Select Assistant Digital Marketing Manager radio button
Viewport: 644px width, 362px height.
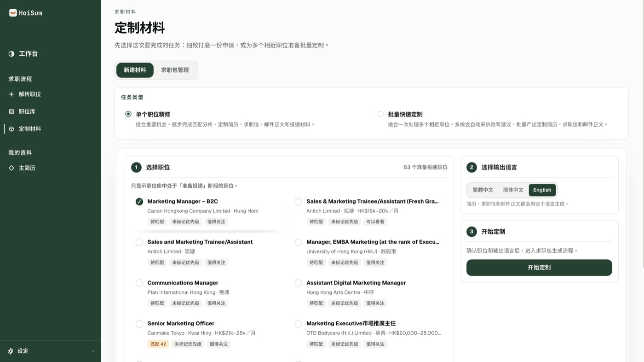299,283
